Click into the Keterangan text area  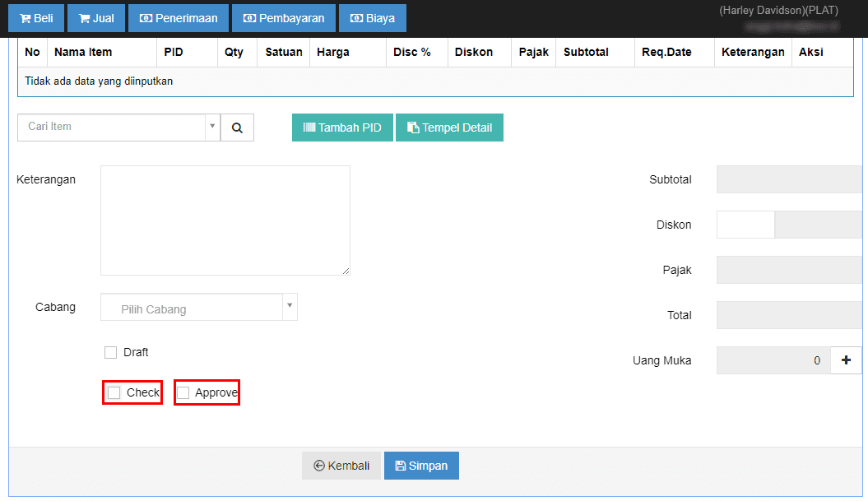pos(225,220)
